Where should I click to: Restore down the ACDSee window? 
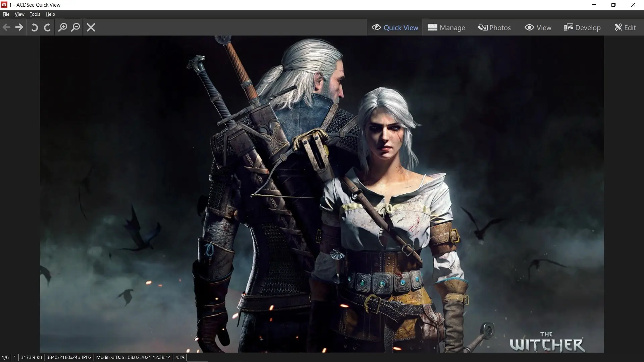[x=613, y=5]
